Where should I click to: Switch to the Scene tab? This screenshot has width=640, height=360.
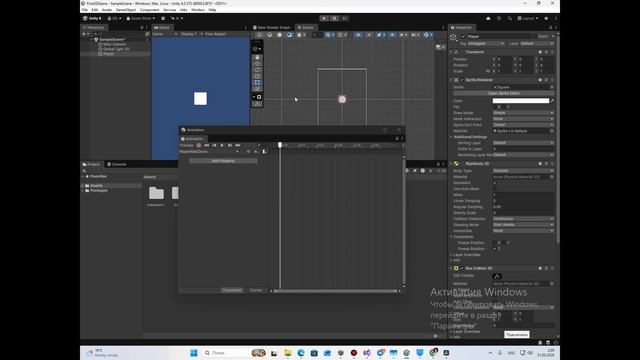[x=306, y=27]
